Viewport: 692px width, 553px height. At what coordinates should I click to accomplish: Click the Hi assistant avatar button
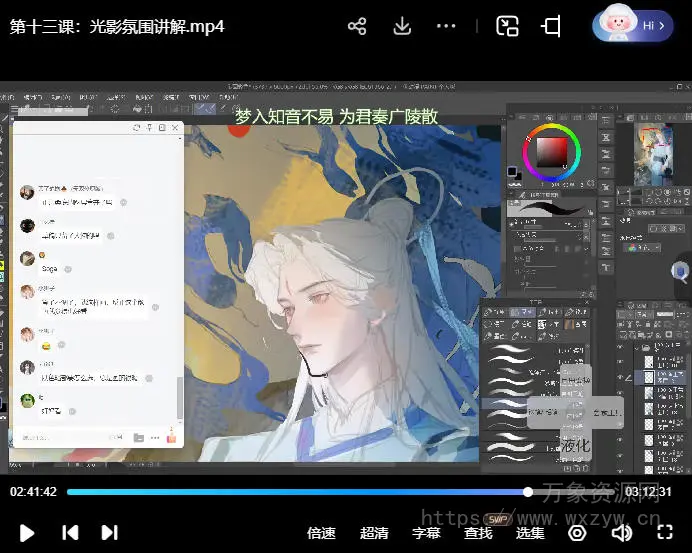632,25
